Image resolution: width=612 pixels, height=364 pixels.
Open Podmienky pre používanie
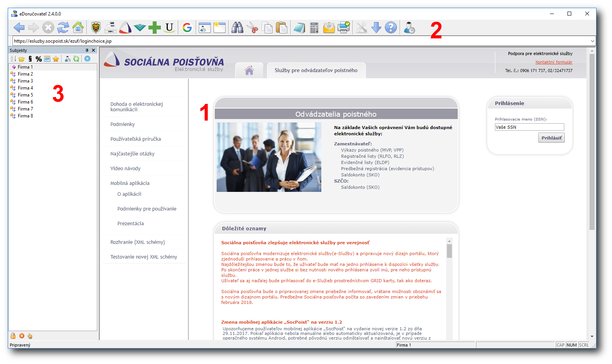pyautogui.click(x=147, y=209)
